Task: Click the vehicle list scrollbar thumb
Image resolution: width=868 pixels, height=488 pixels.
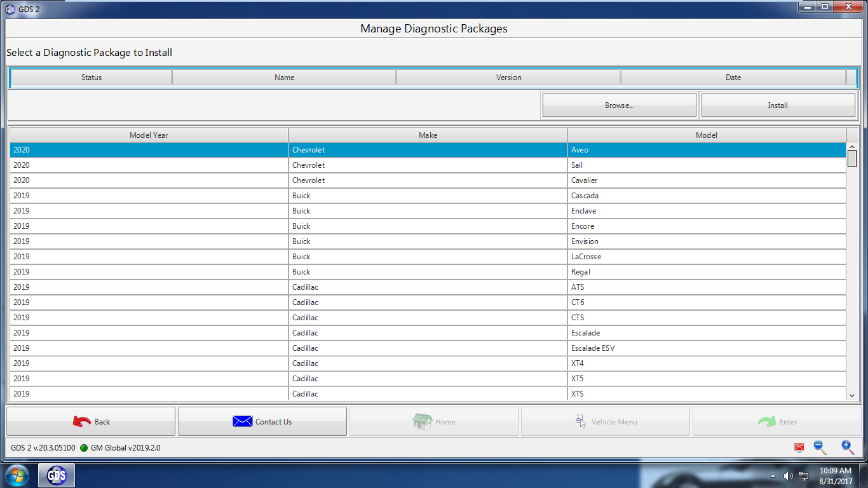Action: pos(852,158)
